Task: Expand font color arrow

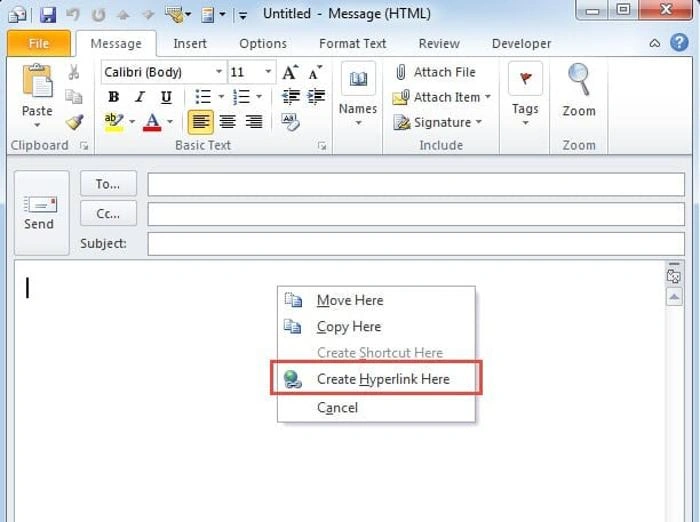Action: (x=170, y=121)
